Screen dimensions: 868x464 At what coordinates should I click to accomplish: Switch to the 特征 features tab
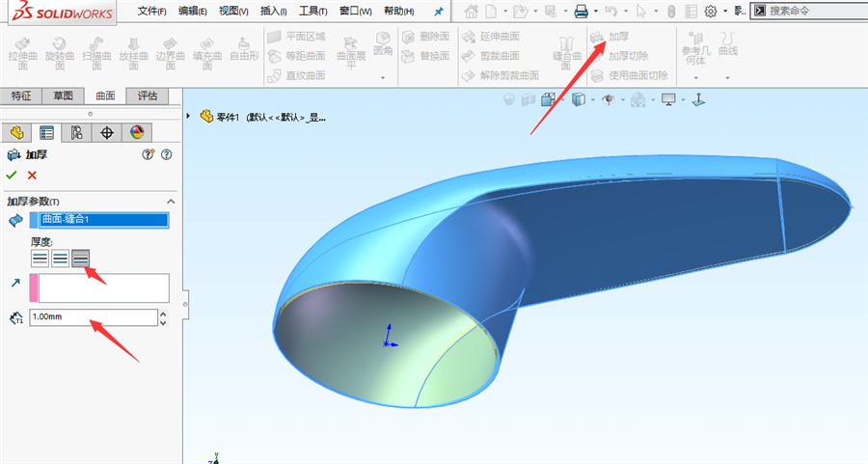click(x=21, y=96)
